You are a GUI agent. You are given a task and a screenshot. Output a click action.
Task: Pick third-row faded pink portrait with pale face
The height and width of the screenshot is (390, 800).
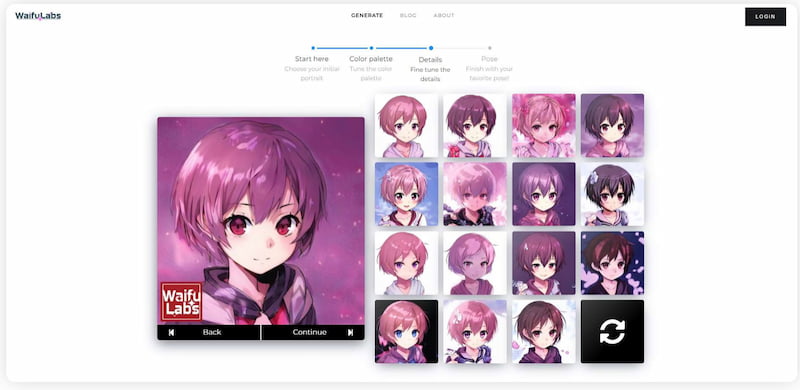pyautogui.click(x=474, y=263)
